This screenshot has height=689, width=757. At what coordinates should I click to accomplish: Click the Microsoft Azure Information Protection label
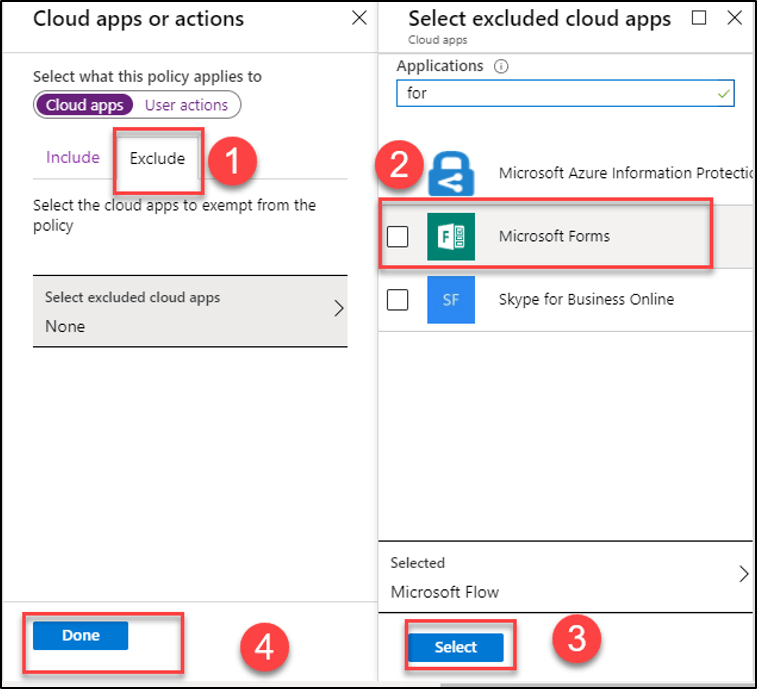click(x=625, y=173)
